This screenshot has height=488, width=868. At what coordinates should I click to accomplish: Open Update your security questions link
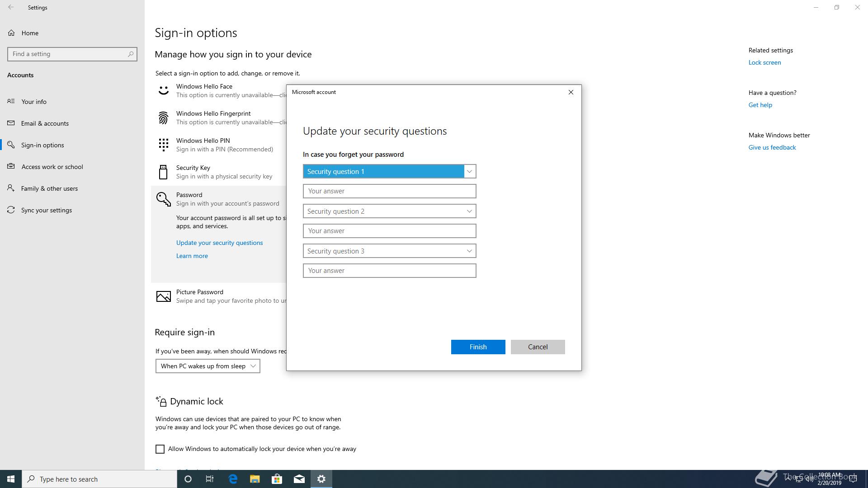pos(219,243)
